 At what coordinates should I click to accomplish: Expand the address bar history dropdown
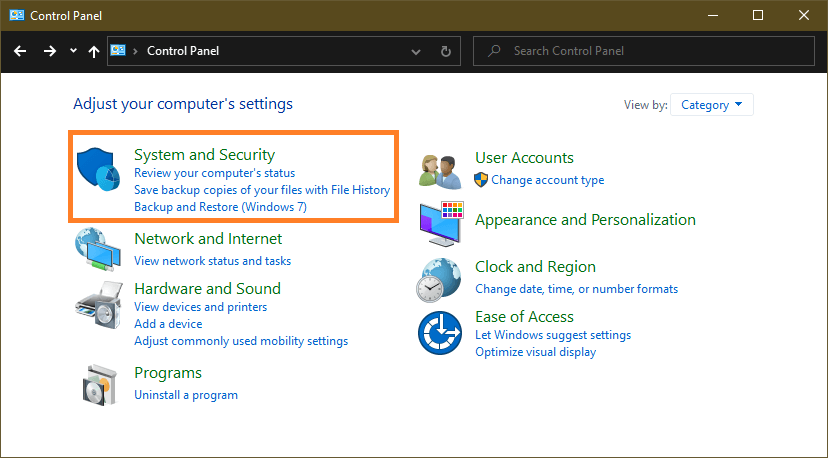[x=416, y=51]
